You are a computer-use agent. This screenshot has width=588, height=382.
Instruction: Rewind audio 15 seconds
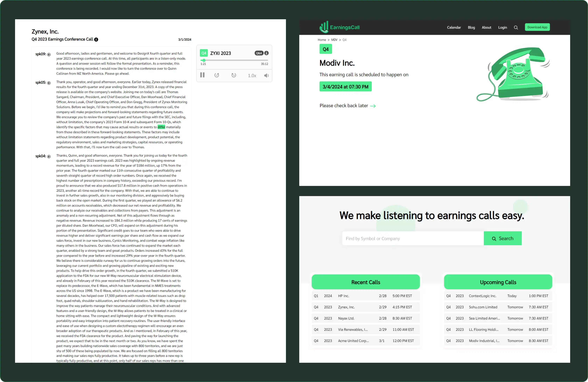pyautogui.click(x=217, y=75)
